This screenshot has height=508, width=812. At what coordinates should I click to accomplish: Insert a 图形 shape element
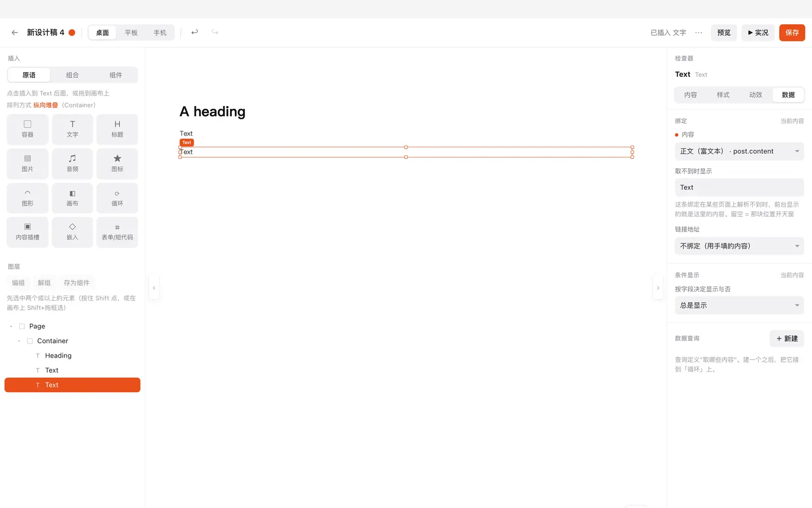click(27, 198)
